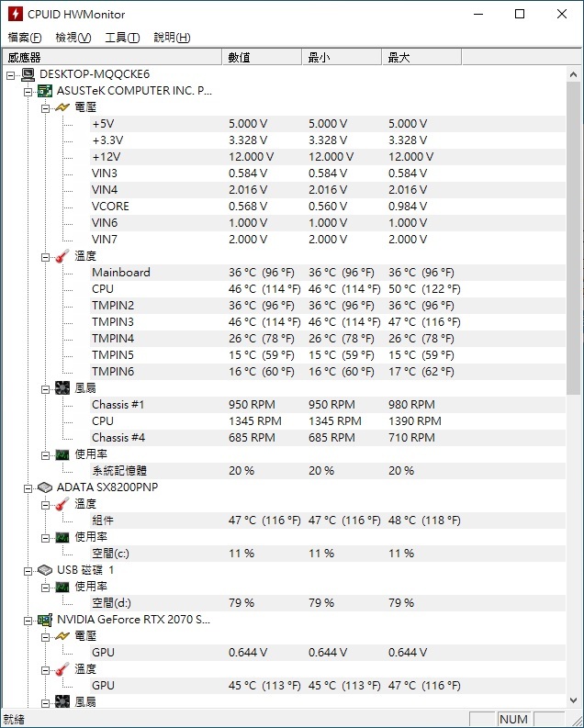The width and height of the screenshot is (584, 728).
Task: Click the scrollbar up arrow
Action: (573, 74)
